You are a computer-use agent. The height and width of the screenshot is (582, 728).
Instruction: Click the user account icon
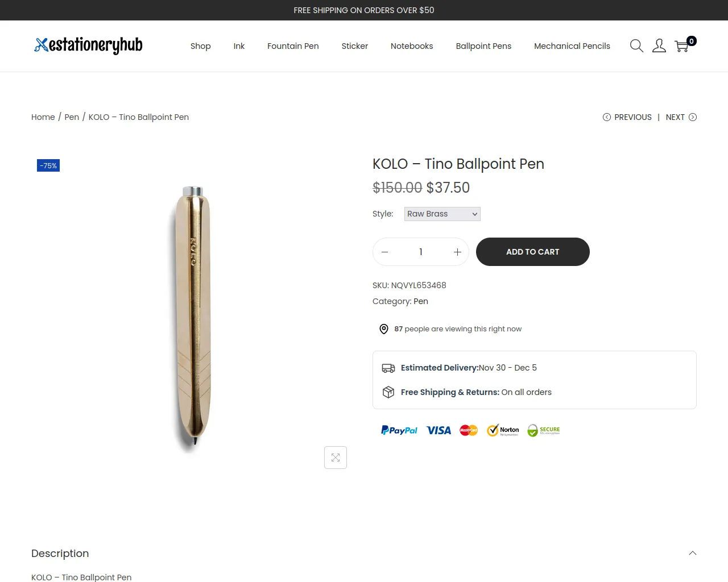tap(659, 46)
